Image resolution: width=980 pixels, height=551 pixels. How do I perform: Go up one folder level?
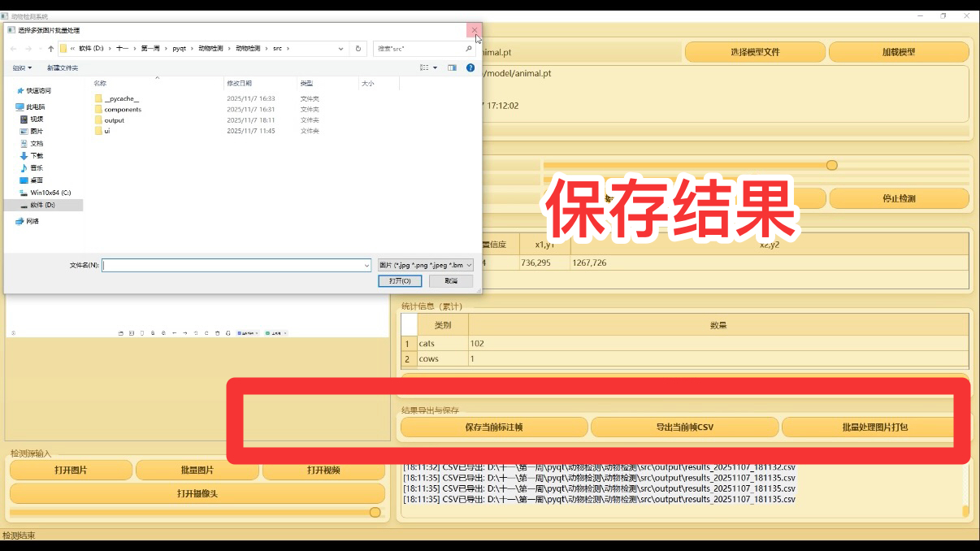coord(50,49)
